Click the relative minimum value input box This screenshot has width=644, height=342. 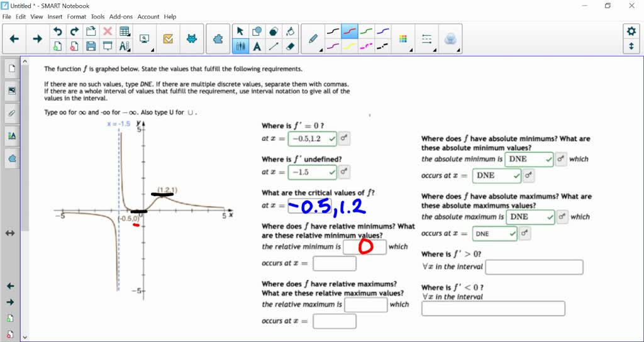tap(365, 246)
